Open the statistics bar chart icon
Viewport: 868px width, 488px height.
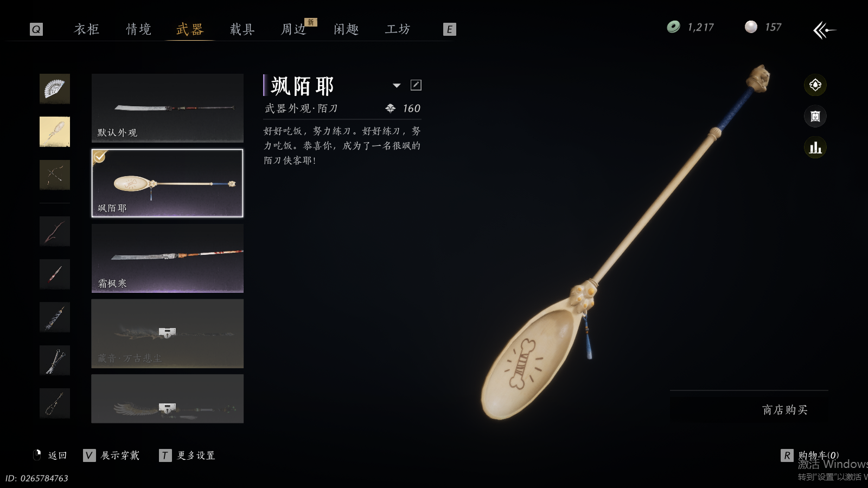(x=815, y=147)
